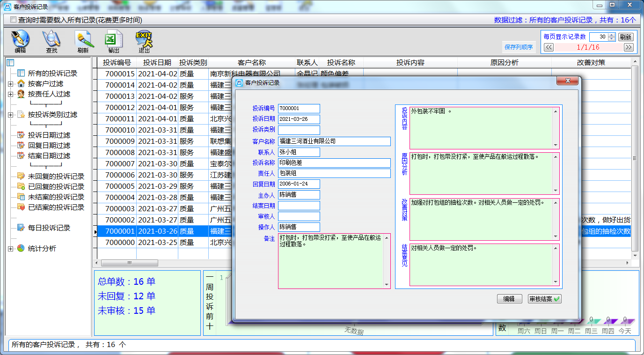Screen dimensions: 644x355
Task: Click the empty 审核人 field
Action: [299, 216]
